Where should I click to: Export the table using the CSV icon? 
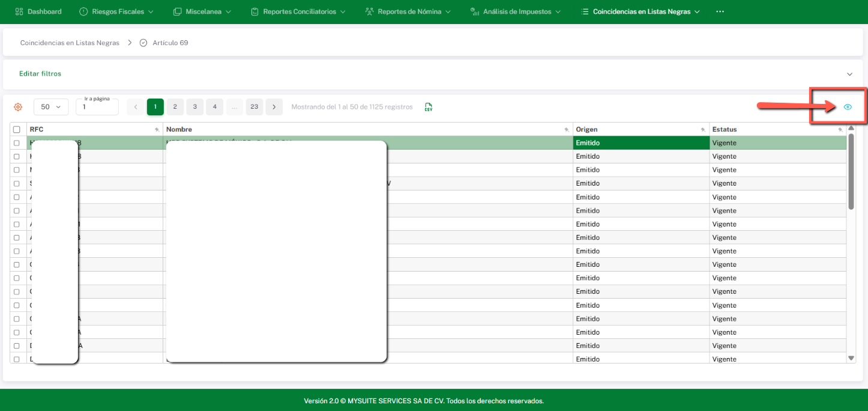pos(429,107)
